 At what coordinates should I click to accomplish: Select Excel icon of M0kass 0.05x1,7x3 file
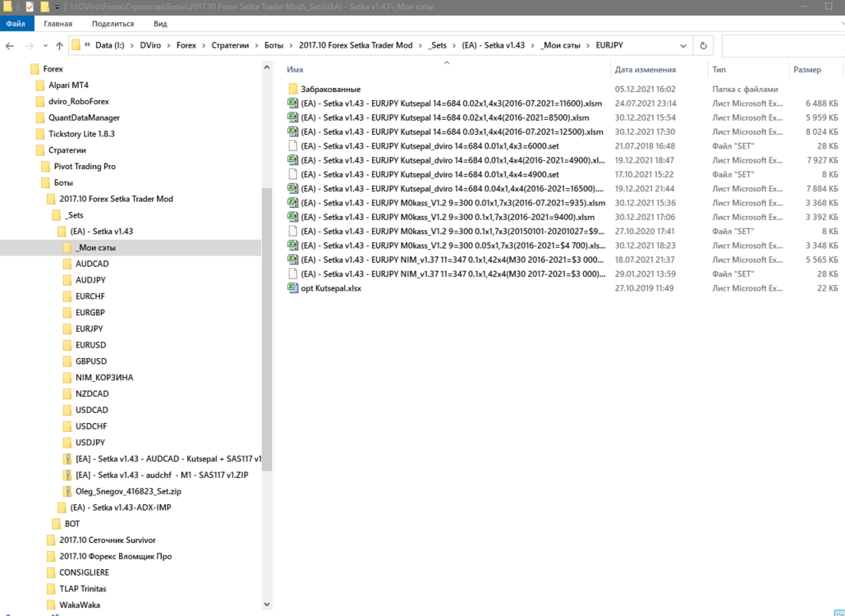(x=292, y=246)
